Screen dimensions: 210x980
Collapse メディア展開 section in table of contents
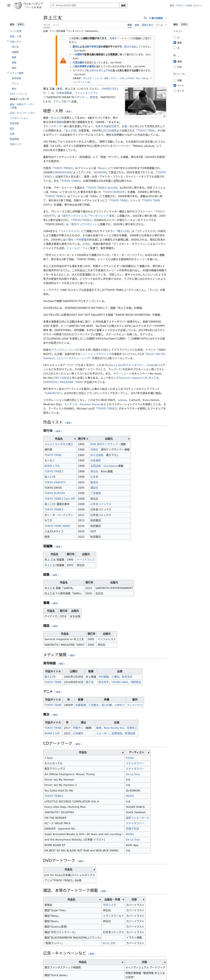coord(8,73)
